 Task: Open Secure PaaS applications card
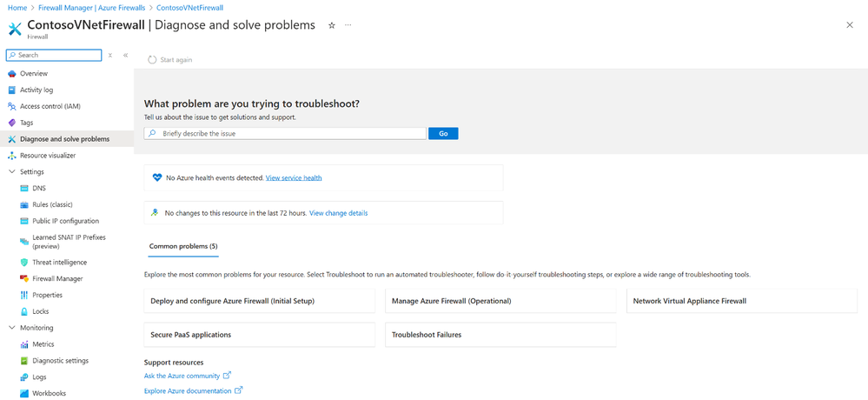(259, 335)
